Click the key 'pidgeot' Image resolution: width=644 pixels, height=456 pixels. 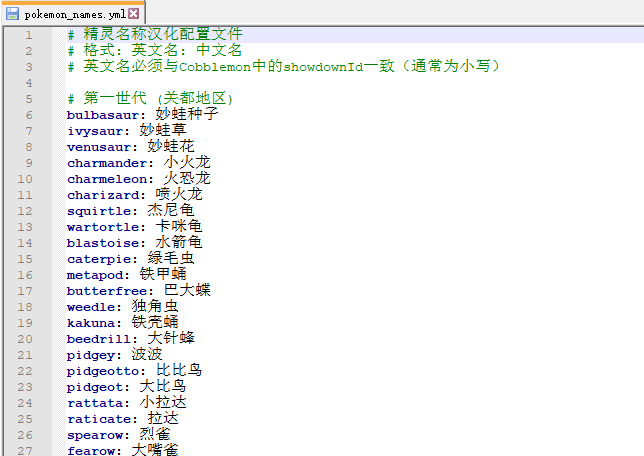coord(94,388)
